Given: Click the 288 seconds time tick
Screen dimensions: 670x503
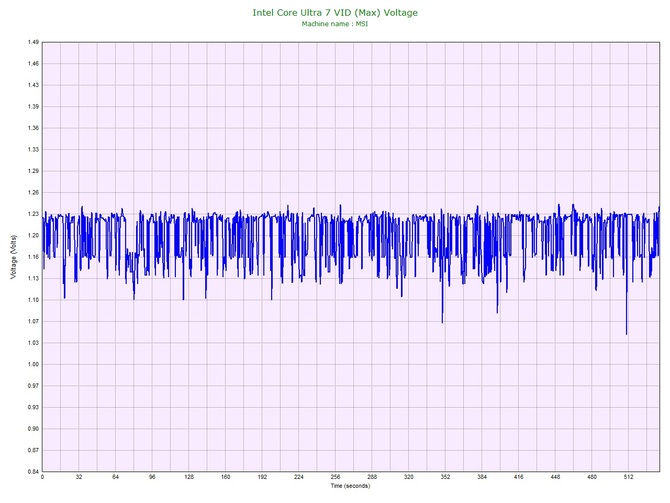Looking at the screenshot, I should pos(372,477).
